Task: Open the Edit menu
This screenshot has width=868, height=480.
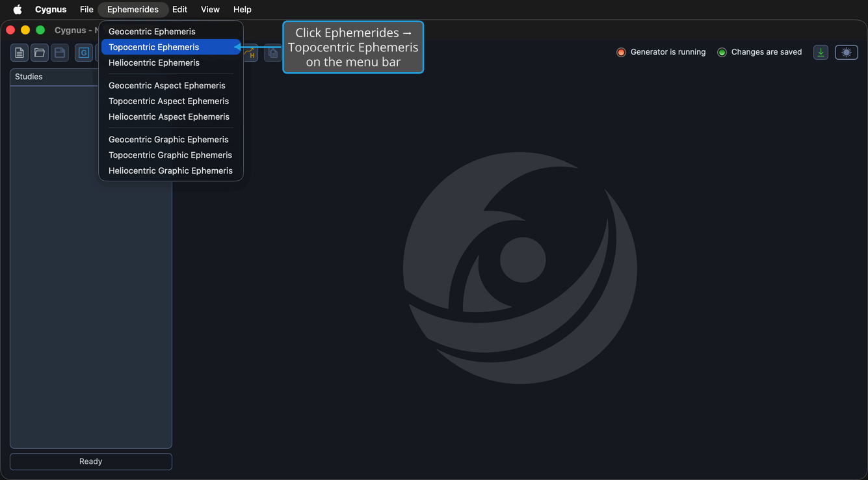Action: (x=179, y=9)
